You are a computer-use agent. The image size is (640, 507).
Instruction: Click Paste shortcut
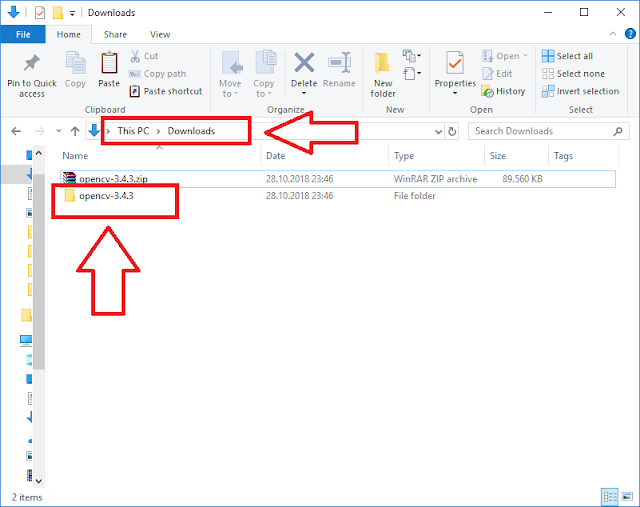tap(166, 91)
